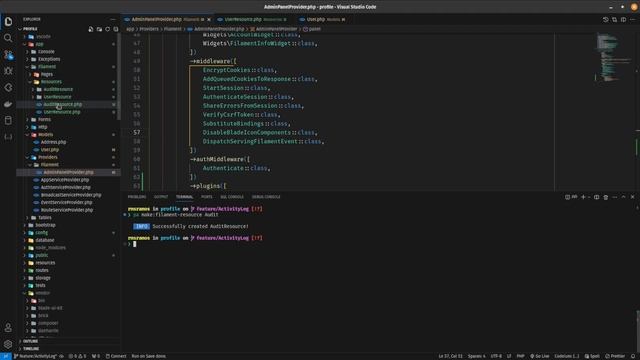Click Collapse Folders in Explorer icon
The height and width of the screenshot is (360, 640).
tap(116, 29)
